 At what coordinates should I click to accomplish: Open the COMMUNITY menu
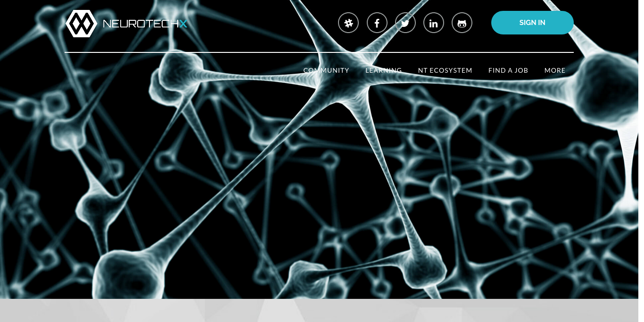[x=326, y=70]
